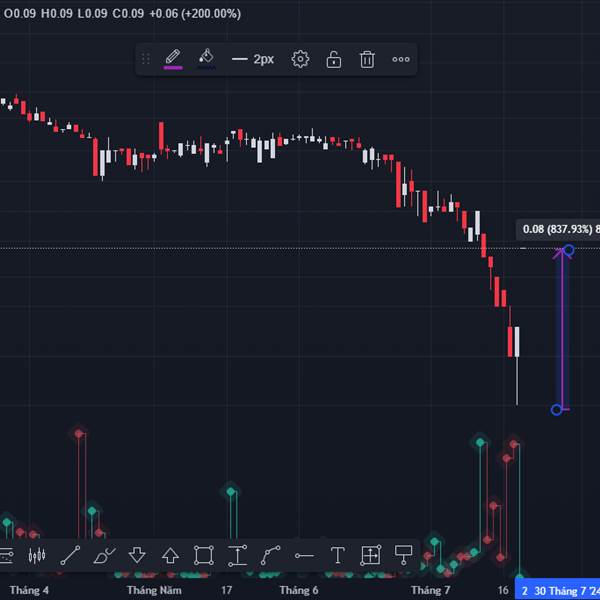Select the text T tool

tap(338, 555)
